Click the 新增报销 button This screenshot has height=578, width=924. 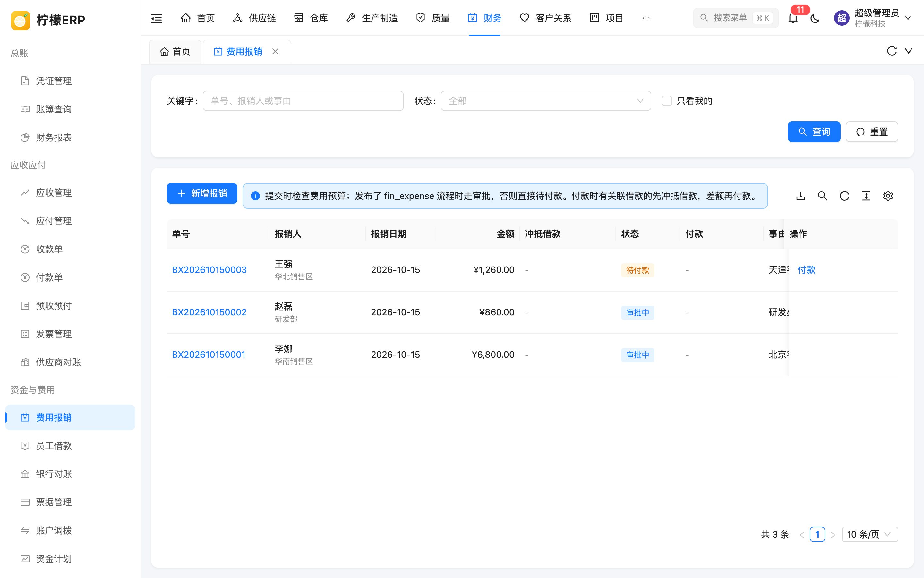click(x=202, y=193)
